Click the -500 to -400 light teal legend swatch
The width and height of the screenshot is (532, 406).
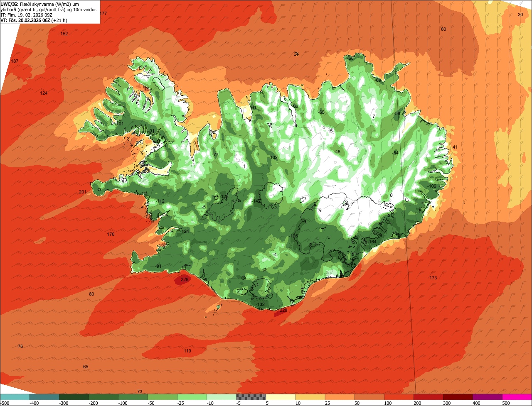[x=15, y=397]
